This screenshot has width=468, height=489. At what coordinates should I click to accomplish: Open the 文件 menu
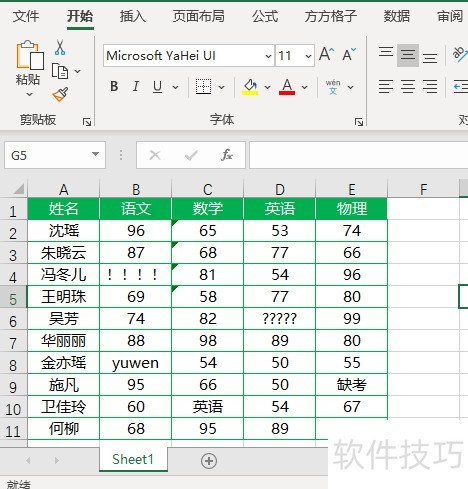tap(26, 16)
